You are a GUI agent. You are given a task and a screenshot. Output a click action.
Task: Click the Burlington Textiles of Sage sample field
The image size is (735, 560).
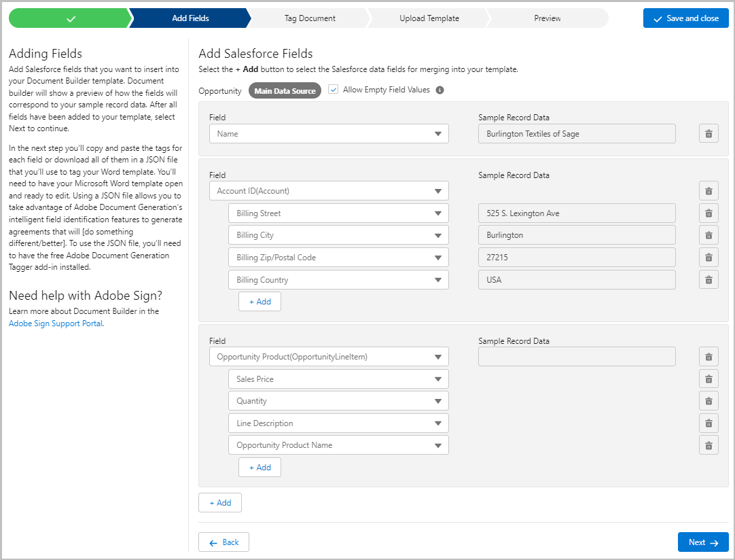[577, 134]
